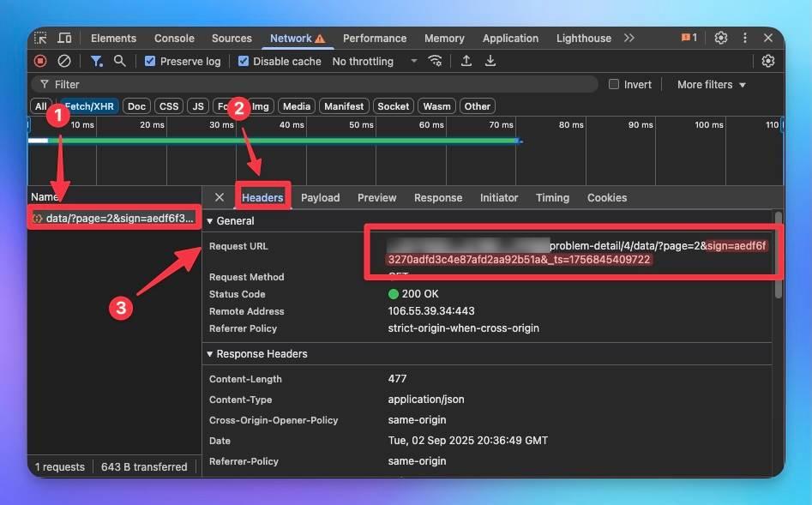812x505 pixels.
Task: Select the All request type filter
Action: [x=41, y=106]
